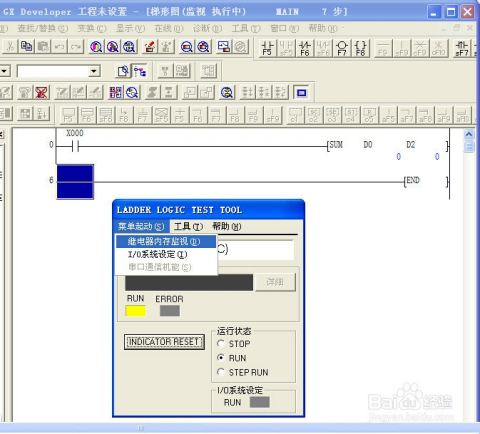Viewport: 480px width, 434px height.
Task: Click the Paste toolbar icon
Action: click(43, 47)
